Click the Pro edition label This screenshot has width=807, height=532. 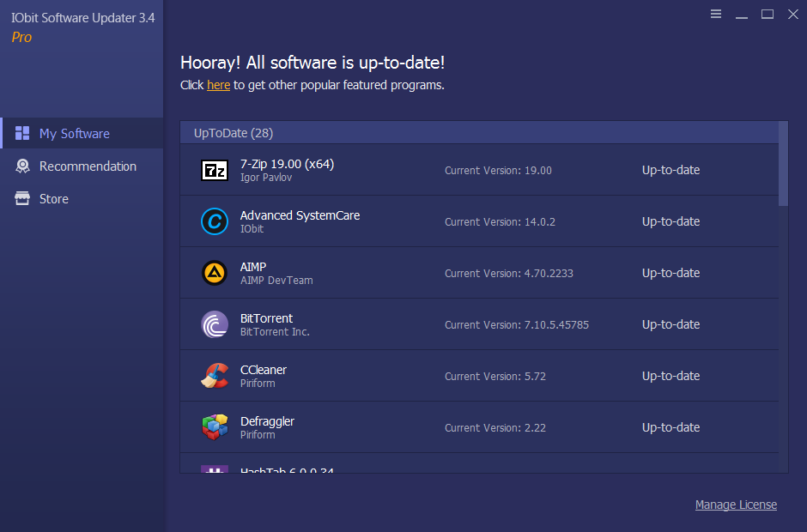click(21, 37)
